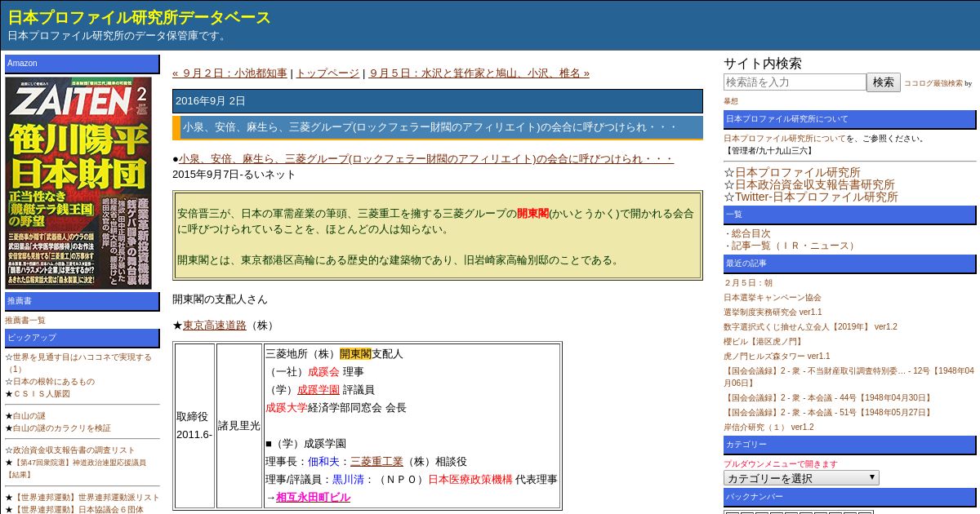Click the 2016年9月 2日 date header
This screenshot has width=980, height=514.
click(438, 101)
